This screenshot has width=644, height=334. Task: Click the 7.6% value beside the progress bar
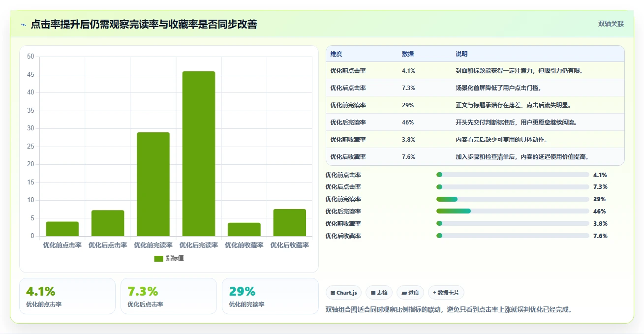click(600, 236)
